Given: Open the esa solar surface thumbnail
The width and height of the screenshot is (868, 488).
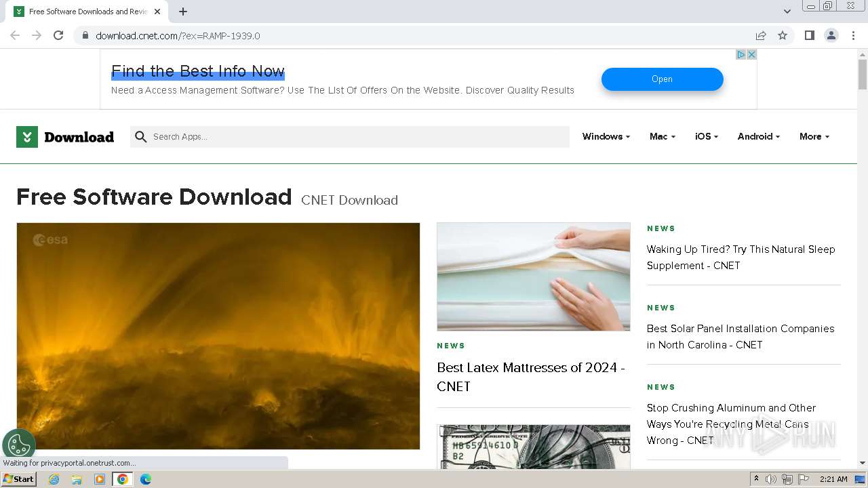Looking at the screenshot, I should pyautogui.click(x=218, y=336).
